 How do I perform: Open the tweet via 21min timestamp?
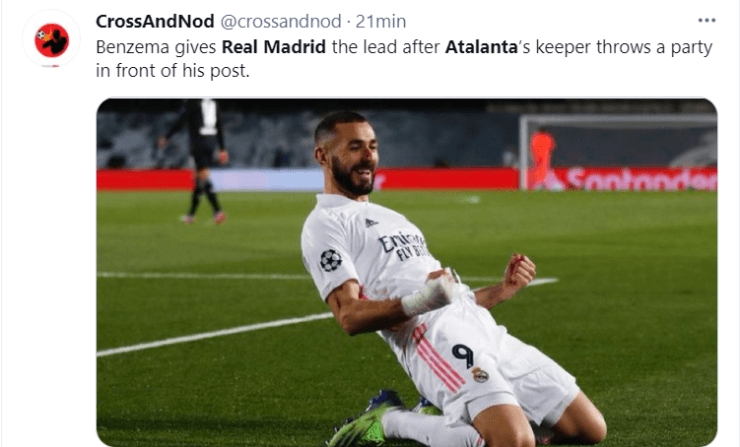coord(380,21)
